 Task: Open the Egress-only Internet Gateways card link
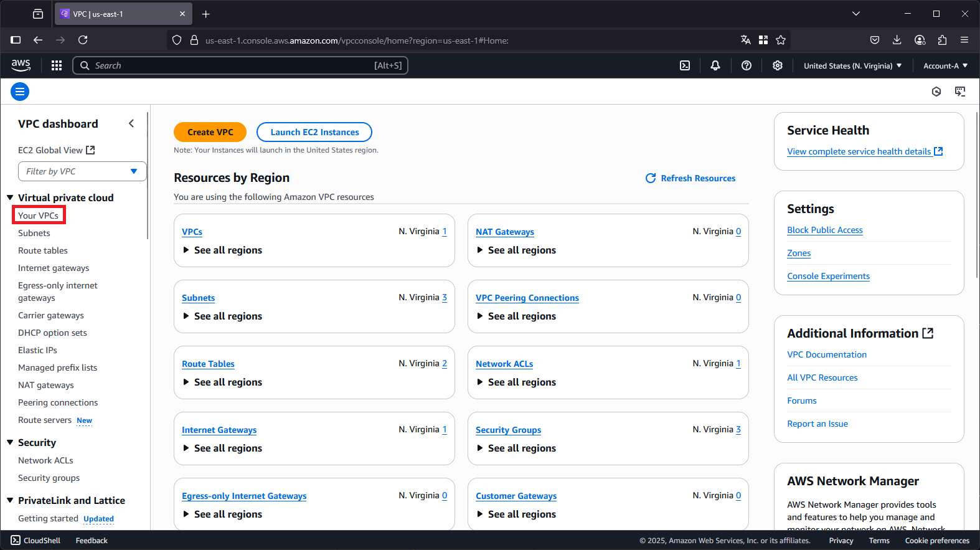pos(244,496)
